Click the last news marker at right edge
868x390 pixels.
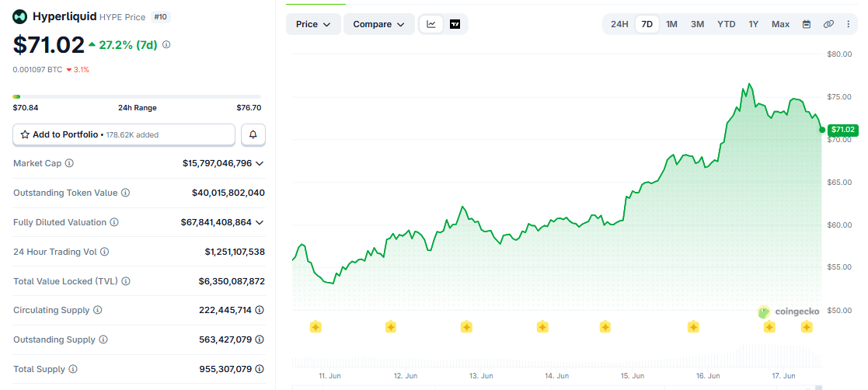[x=807, y=327]
